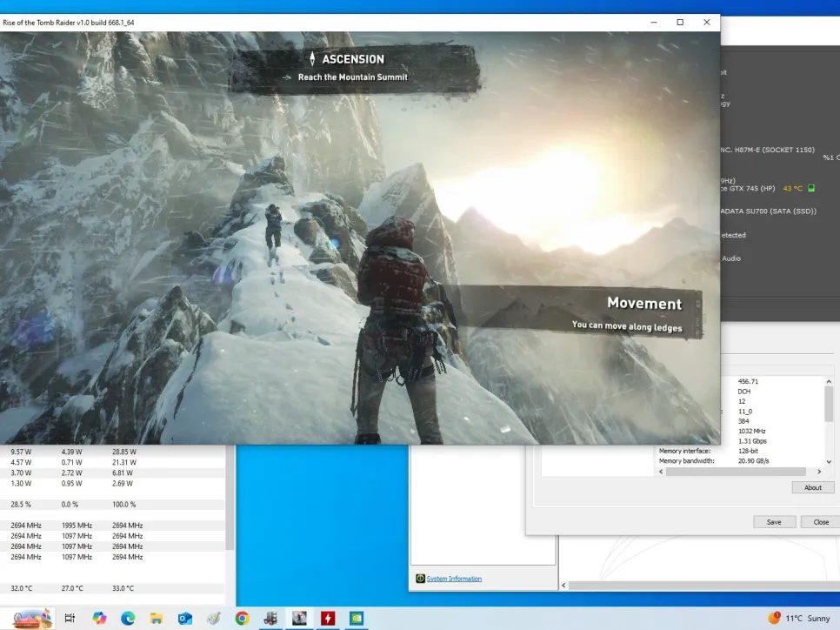Select the 20.90 GB/s bandwidth value
This screenshot has height=630, width=840.
coord(753,461)
